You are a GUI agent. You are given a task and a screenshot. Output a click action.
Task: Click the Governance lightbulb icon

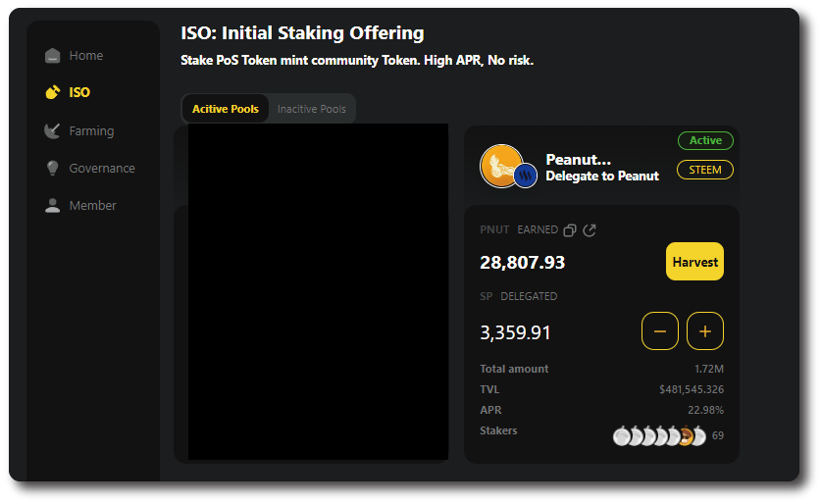pyautogui.click(x=53, y=169)
